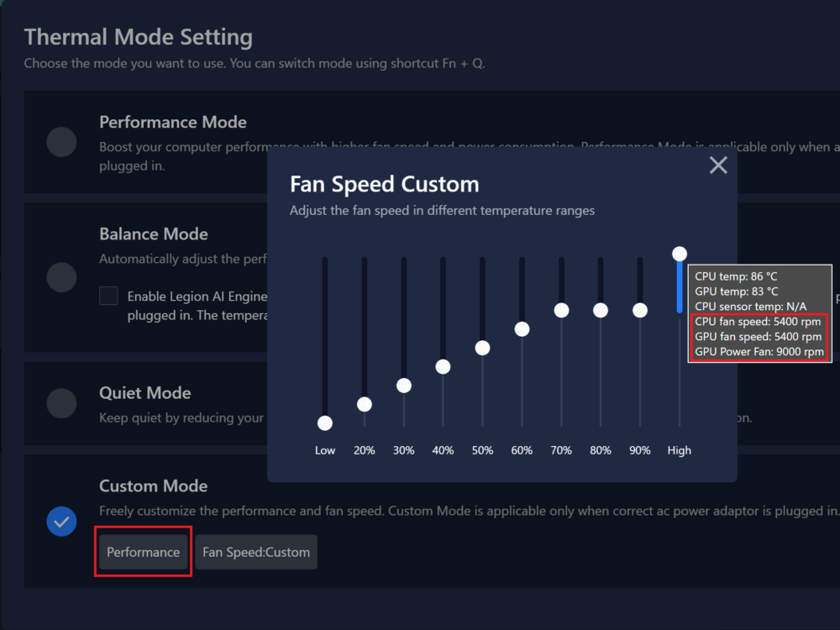Image resolution: width=840 pixels, height=630 pixels.
Task: Click the checked Custom Mode radio button
Action: [x=61, y=522]
